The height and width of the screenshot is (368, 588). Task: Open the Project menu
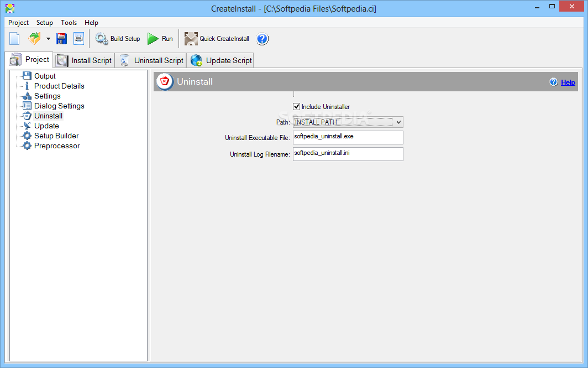[x=18, y=23]
